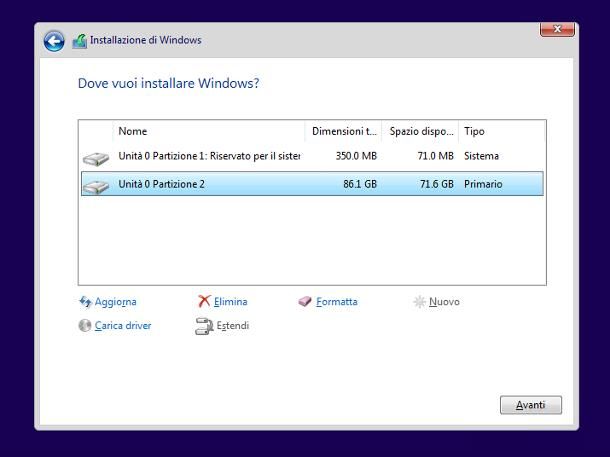Viewport: 610px width, 457px height.
Task: Click the Estendi drives icon
Action: pos(204,326)
